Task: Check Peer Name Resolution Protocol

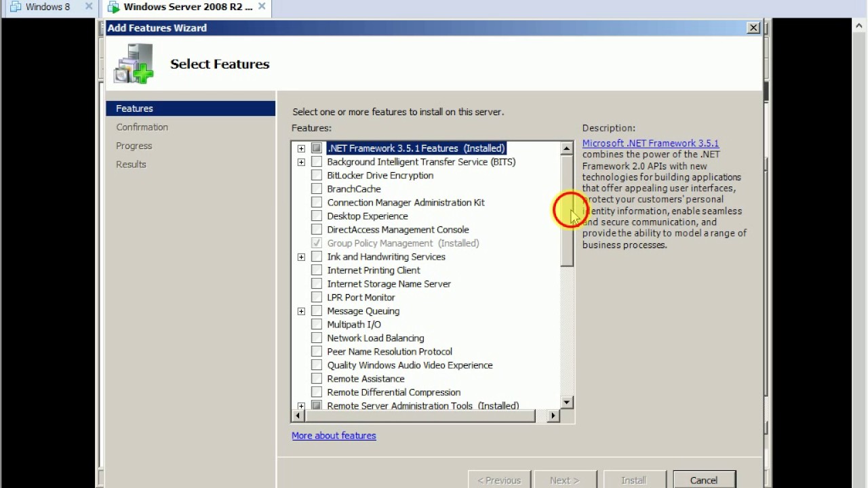Action: click(317, 351)
